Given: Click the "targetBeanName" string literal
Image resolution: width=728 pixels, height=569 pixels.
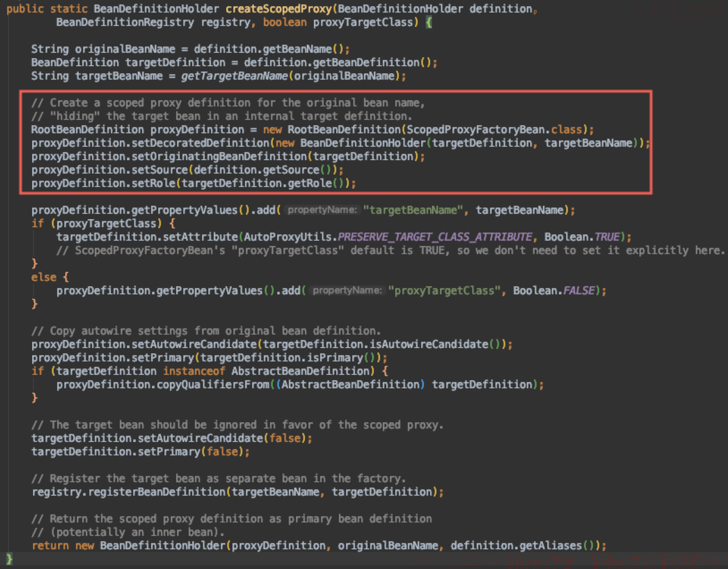Looking at the screenshot, I should point(413,210).
